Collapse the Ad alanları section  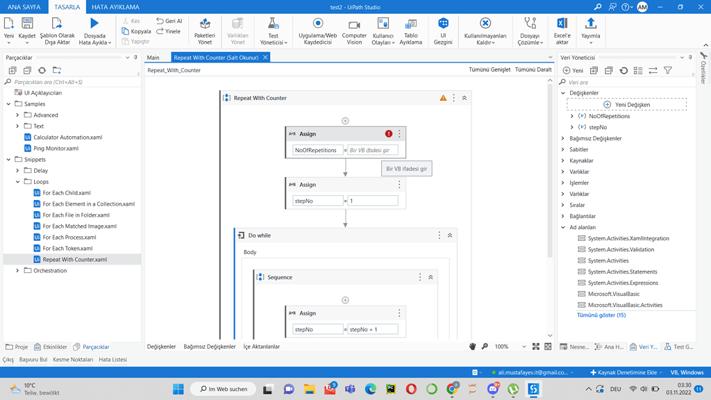coord(563,227)
